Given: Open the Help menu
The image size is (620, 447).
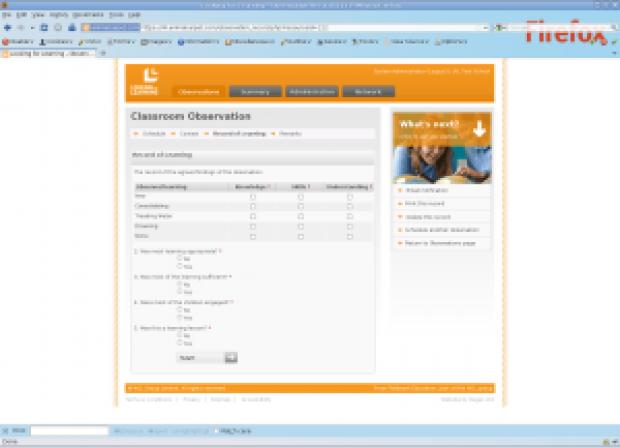Looking at the screenshot, I should 134,15.
